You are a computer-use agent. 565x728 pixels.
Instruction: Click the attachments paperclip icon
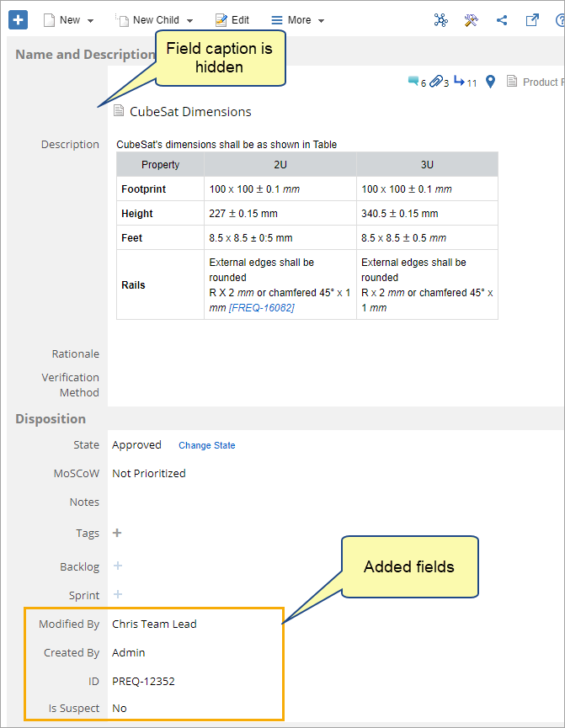pyautogui.click(x=435, y=82)
